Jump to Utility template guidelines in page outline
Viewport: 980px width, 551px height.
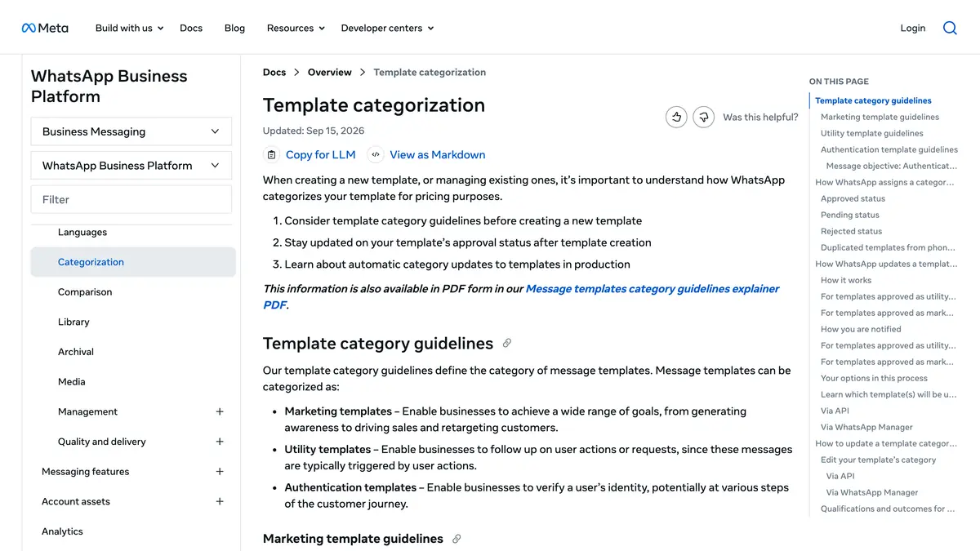[x=872, y=133]
